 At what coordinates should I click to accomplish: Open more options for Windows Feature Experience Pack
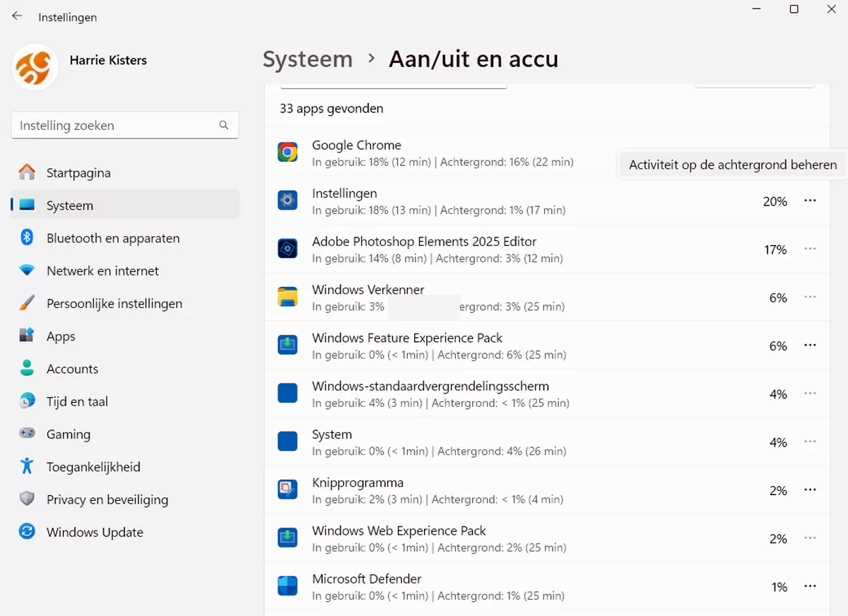click(810, 345)
